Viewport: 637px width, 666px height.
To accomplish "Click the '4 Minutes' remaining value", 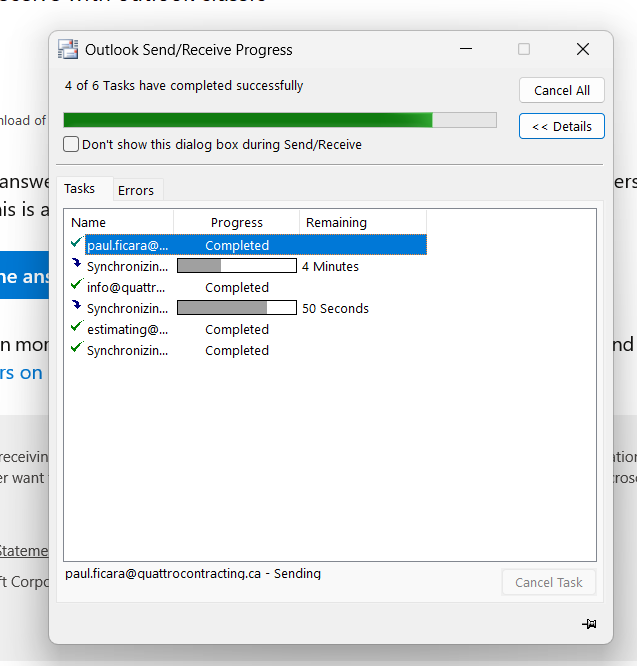I will click(330, 266).
